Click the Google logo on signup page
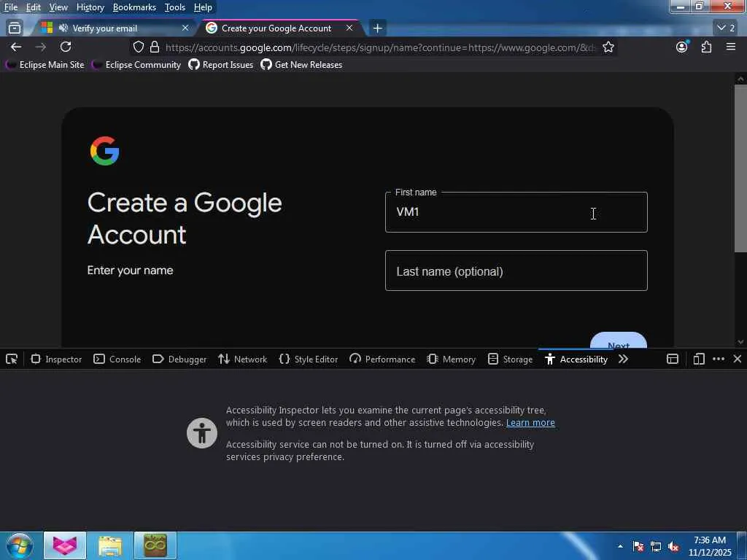Viewport: 747px width, 560px height. pos(104,151)
